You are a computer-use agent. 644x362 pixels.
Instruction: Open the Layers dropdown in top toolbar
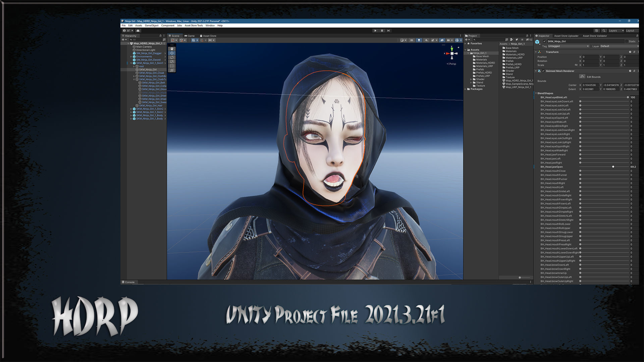616,31
